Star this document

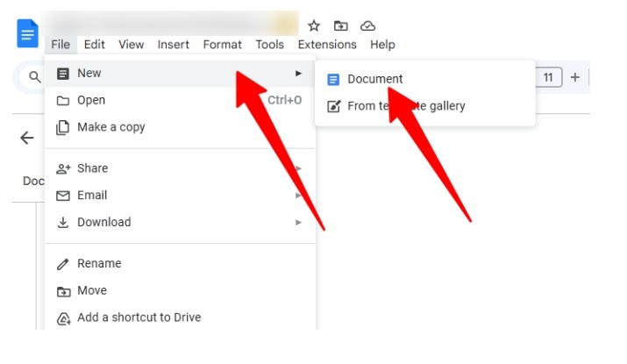(x=314, y=26)
